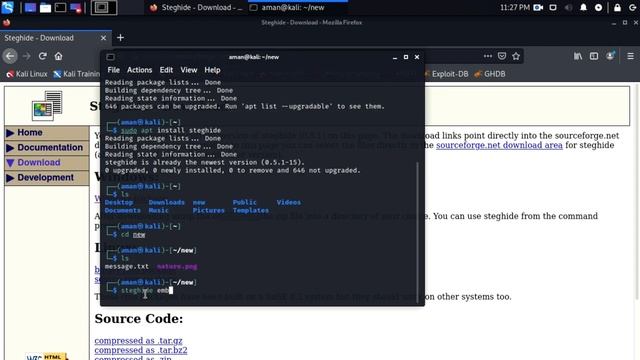Viewport: 640px width, 360px height.
Task: Click the steghide logo image
Action: point(47,106)
